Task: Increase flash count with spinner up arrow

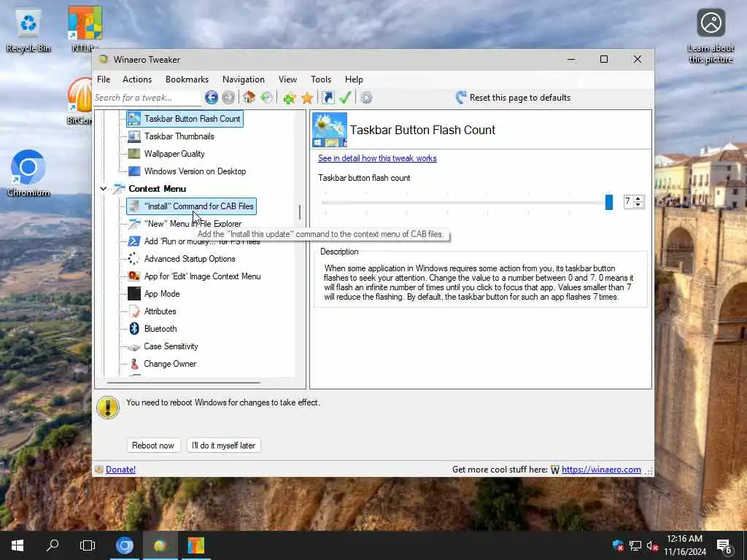Action: coord(638,198)
